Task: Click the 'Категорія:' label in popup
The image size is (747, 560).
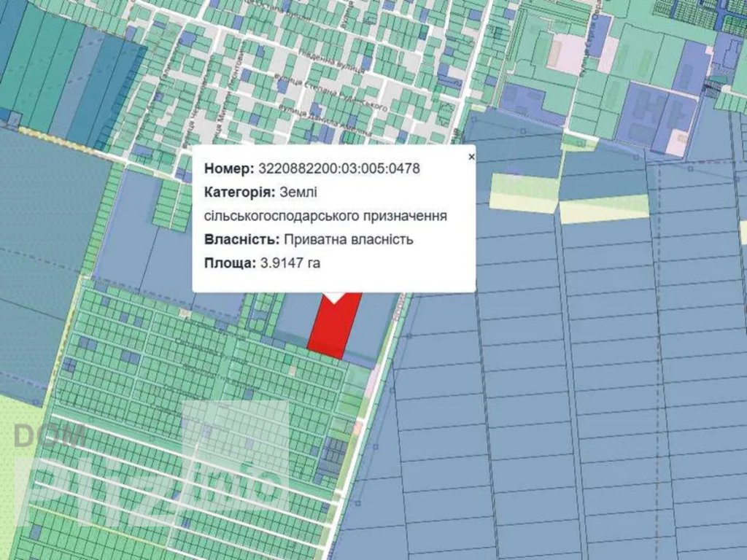Action: pyautogui.click(x=240, y=192)
